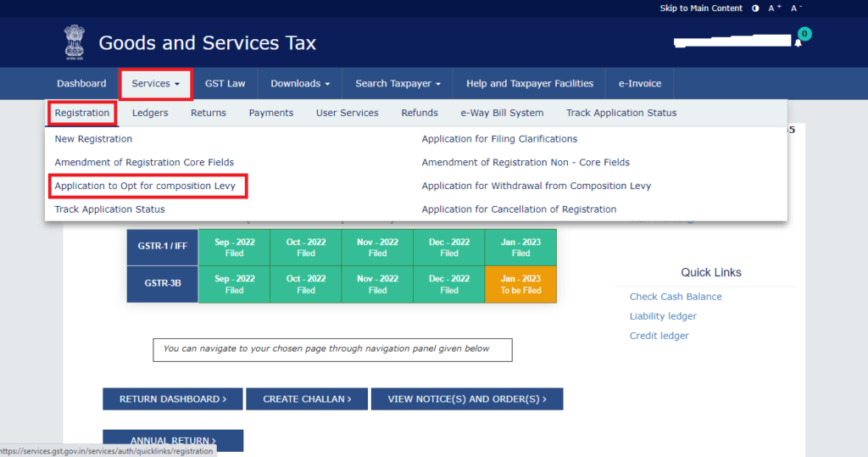
Task: Click GSTR-3B Dec - 2022 Filed cell
Action: click(x=449, y=284)
